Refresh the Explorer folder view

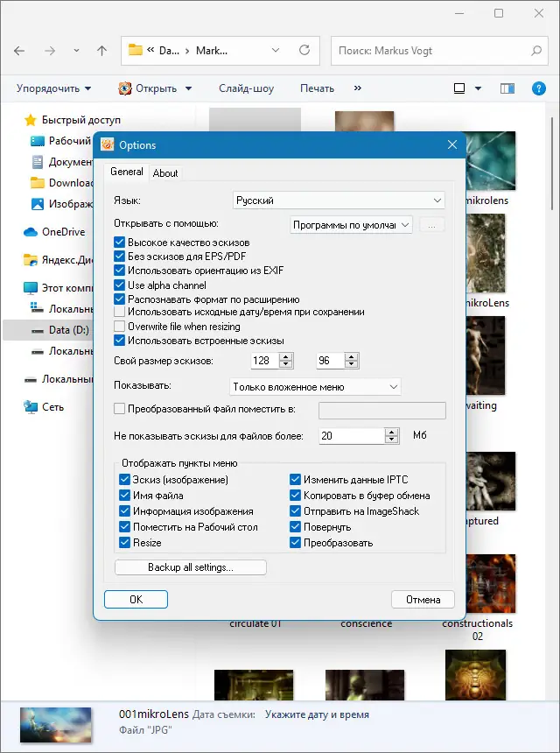pyautogui.click(x=304, y=50)
